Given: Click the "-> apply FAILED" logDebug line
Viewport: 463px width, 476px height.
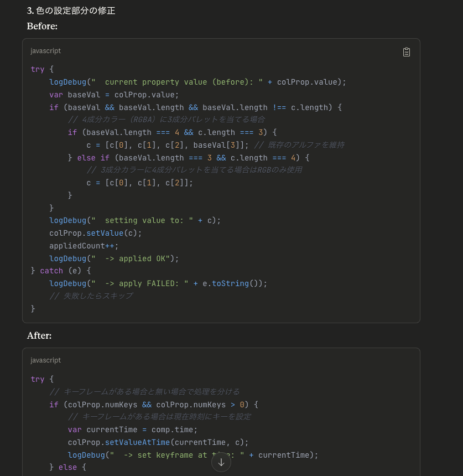Looking at the screenshot, I should 158,283.
